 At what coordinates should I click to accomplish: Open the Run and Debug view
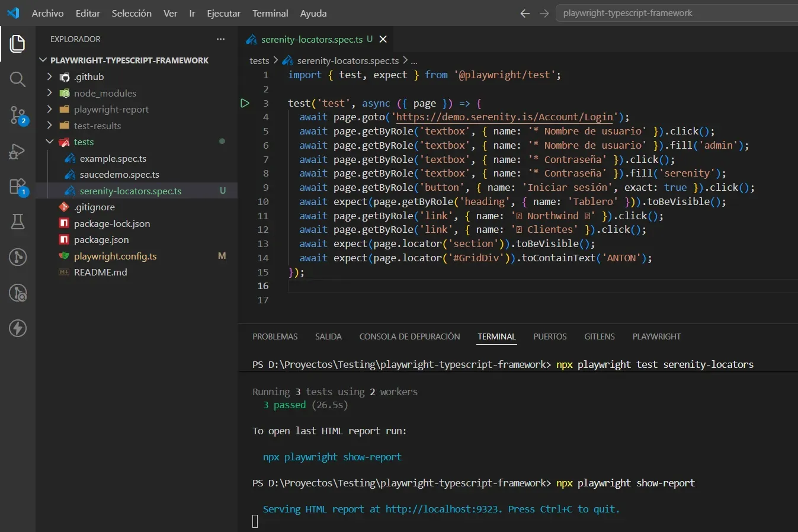[x=17, y=151]
